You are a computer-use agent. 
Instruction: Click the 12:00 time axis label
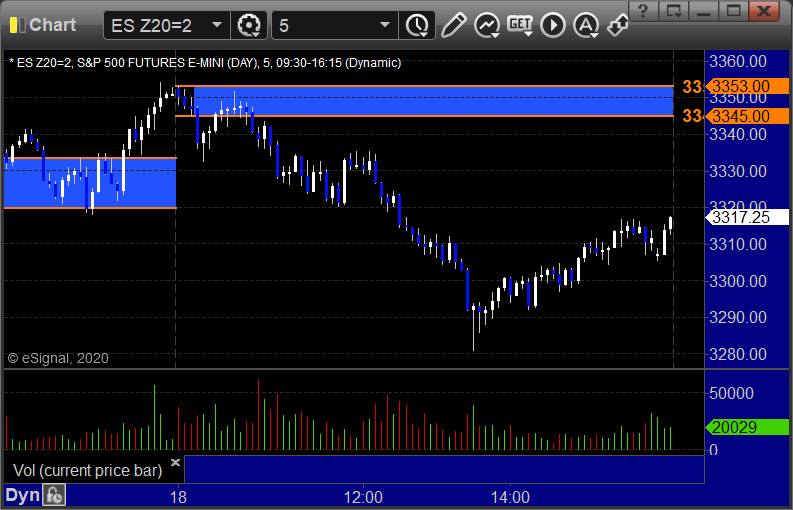click(363, 497)
